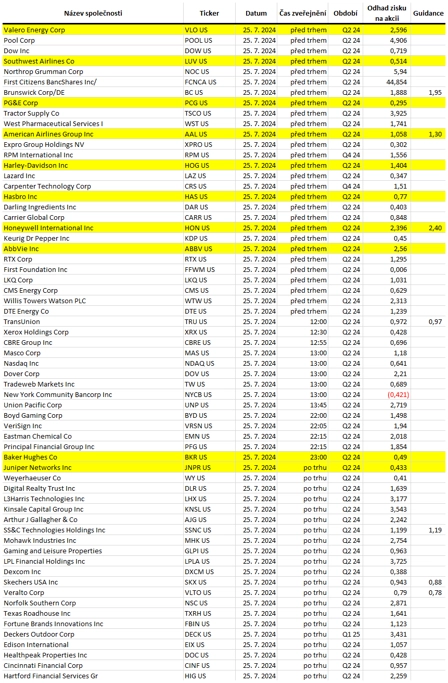Click the Harley-Davidson Inc cell

(x=93, y=166)
